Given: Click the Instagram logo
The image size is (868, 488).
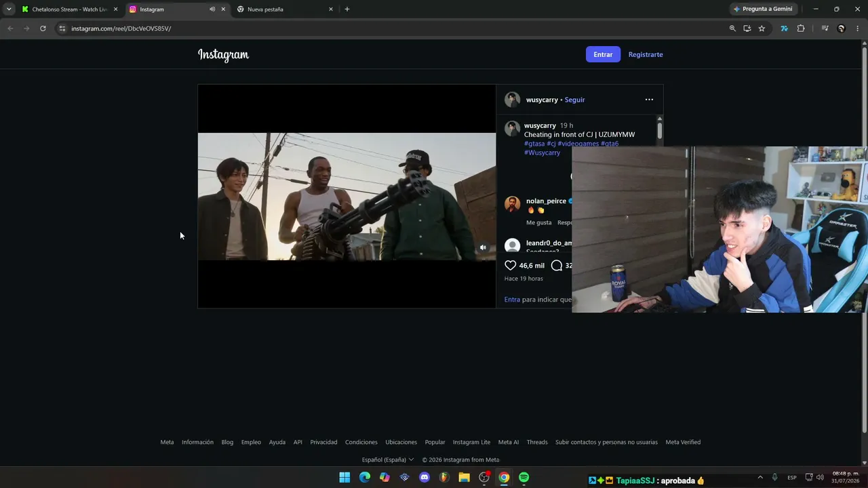Looking at the screenshot, I should coord(223,55).
